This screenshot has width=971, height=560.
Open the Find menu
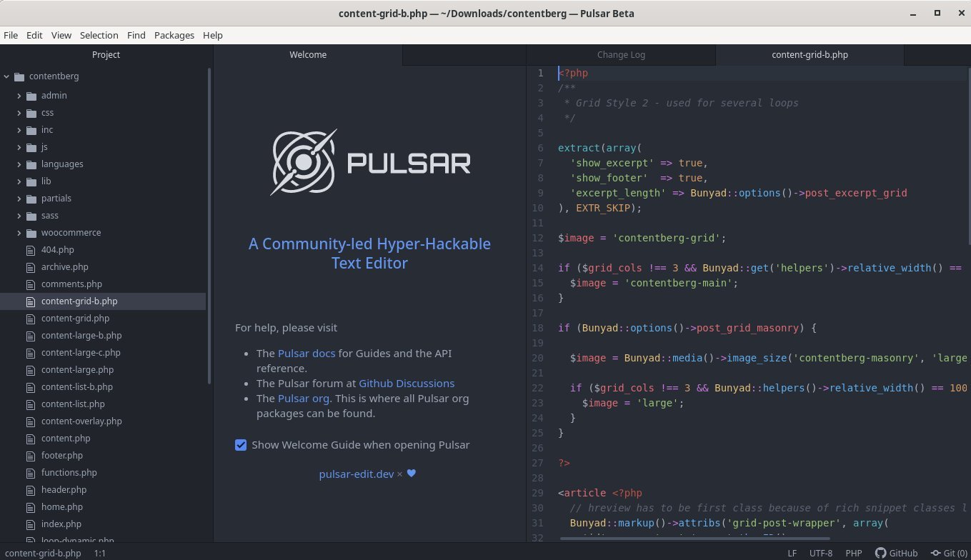click(x=136, y=35)
